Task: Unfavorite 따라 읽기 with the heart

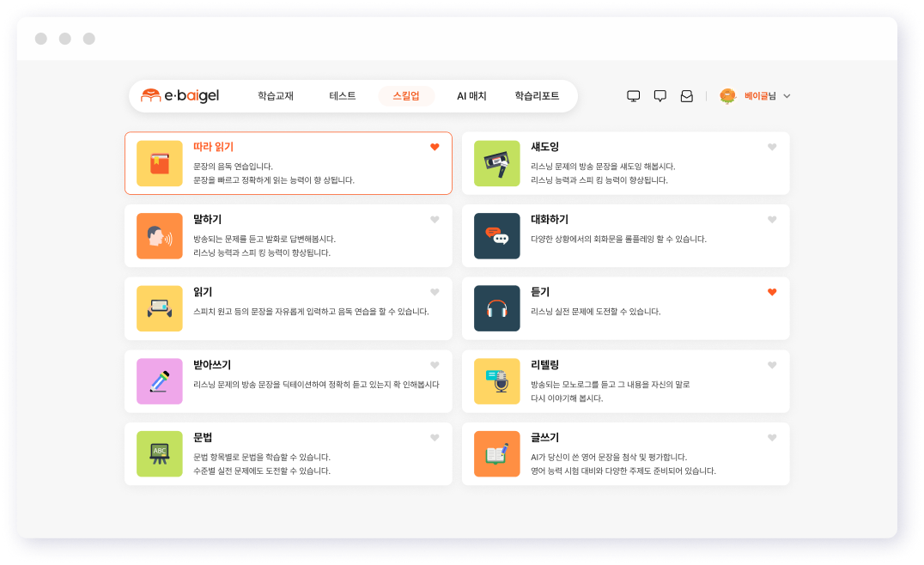Action: click(x=435, y=147)
